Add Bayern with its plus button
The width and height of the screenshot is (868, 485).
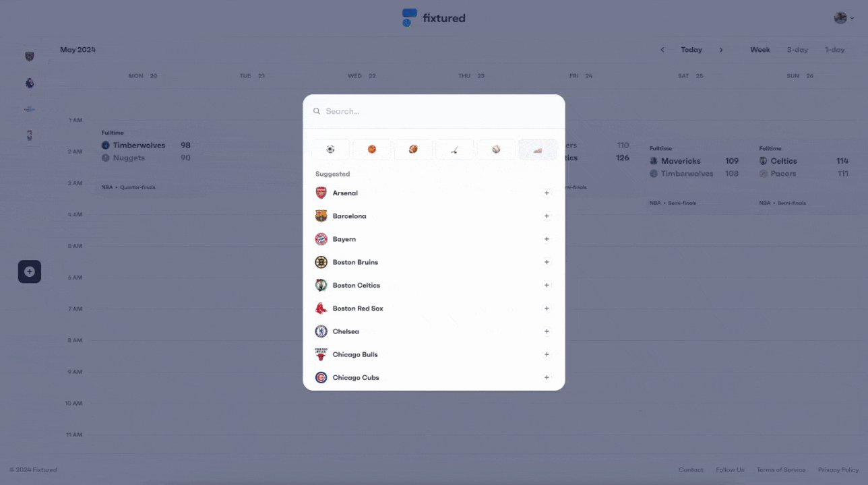tap(547, 239)
